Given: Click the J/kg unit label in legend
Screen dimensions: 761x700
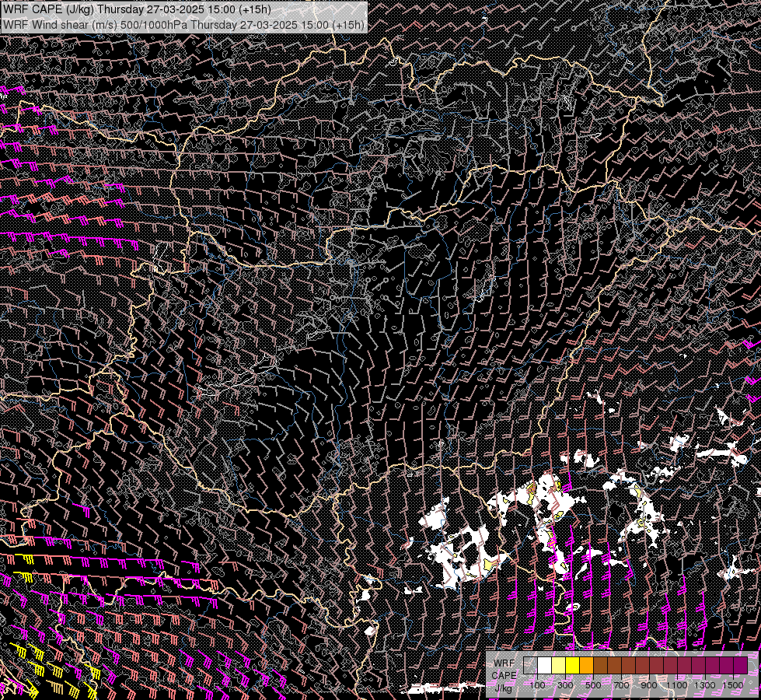Looking at the screenshot, I should 504,688.
